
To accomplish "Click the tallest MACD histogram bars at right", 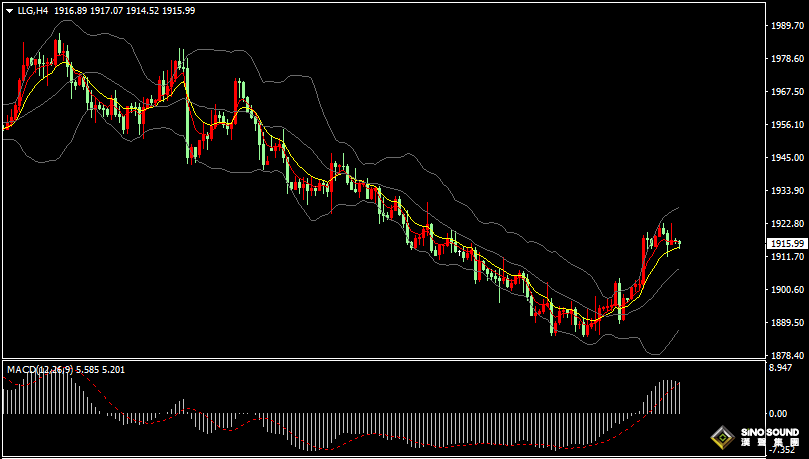I will click(x=667, y=396).
